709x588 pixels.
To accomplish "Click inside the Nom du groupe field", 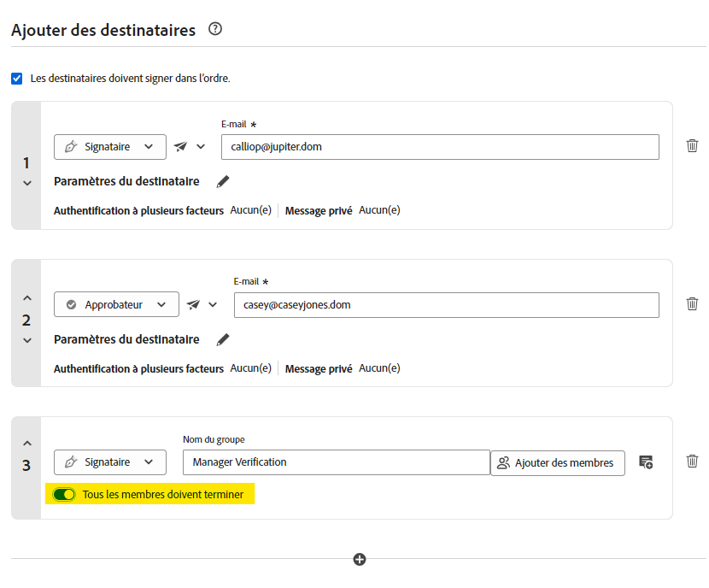I will pyautogui.click(x=333, y=462).
